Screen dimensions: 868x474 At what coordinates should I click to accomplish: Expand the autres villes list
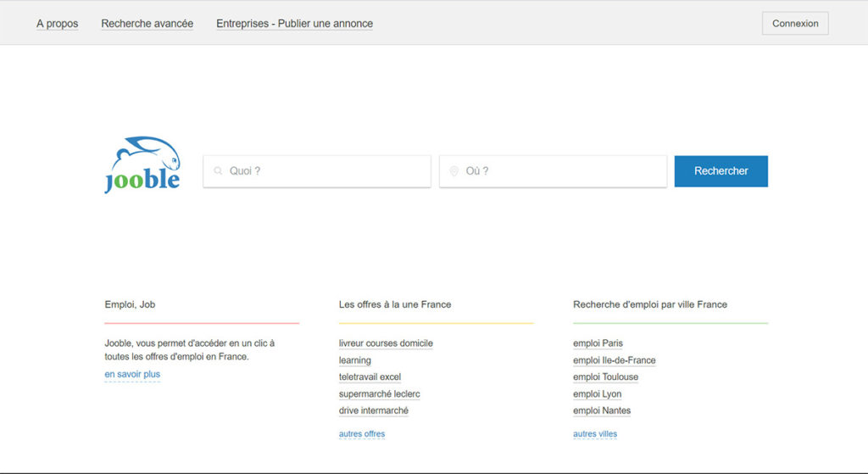point(595,434)
